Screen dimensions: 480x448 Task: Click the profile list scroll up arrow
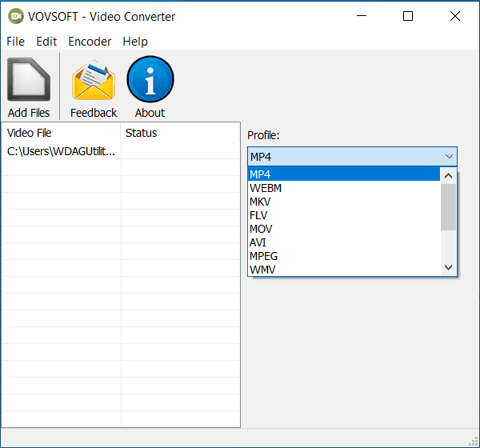click(x=448, y=175)
